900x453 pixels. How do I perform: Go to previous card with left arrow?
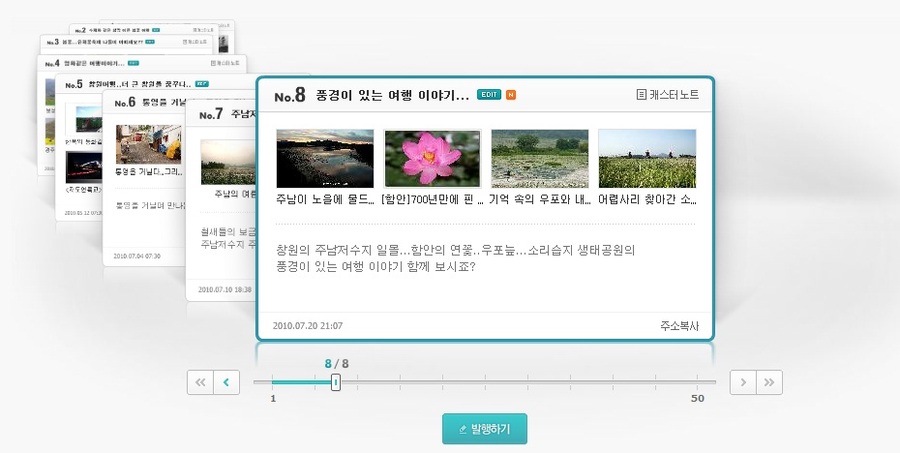coord(227,382)
